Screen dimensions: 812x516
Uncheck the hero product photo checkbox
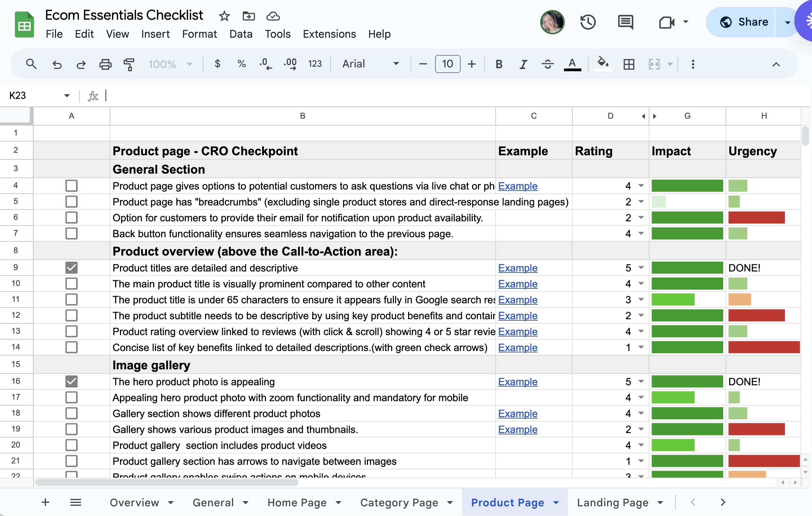[72, 381]
